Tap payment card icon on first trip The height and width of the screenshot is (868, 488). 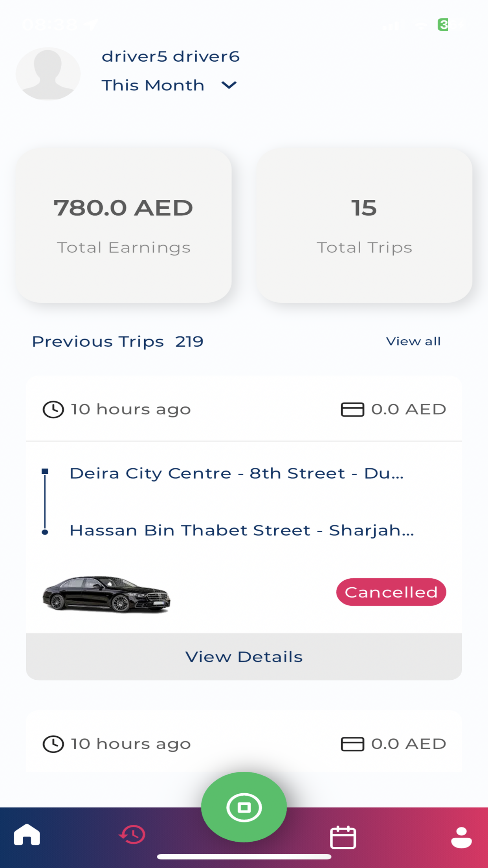(x=352, y=409)
